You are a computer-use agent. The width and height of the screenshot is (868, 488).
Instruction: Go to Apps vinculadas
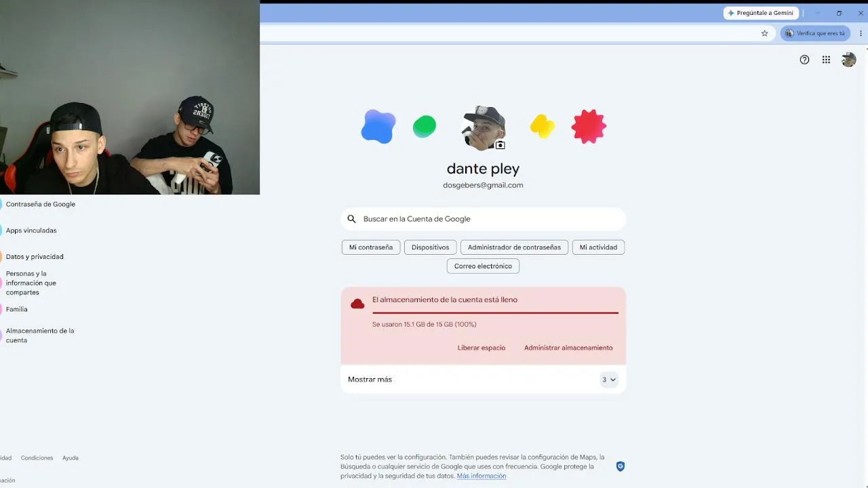coord(31,230)
